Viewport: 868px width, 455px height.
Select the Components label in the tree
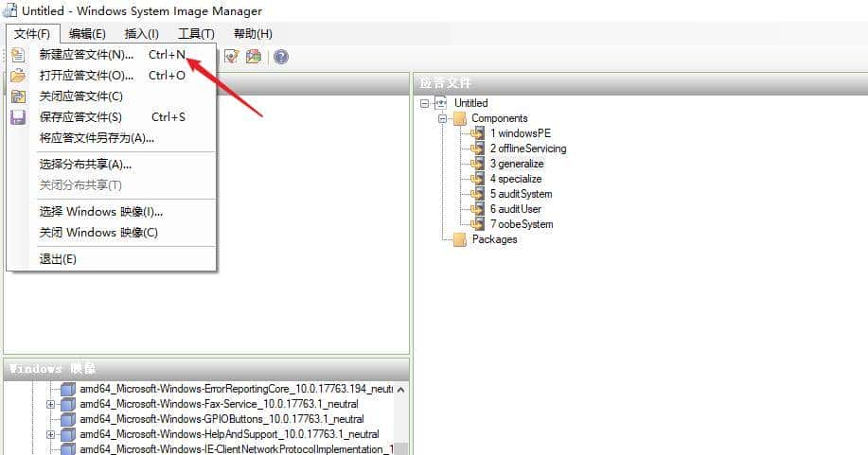pyautogui.click(x=500, y=118)
